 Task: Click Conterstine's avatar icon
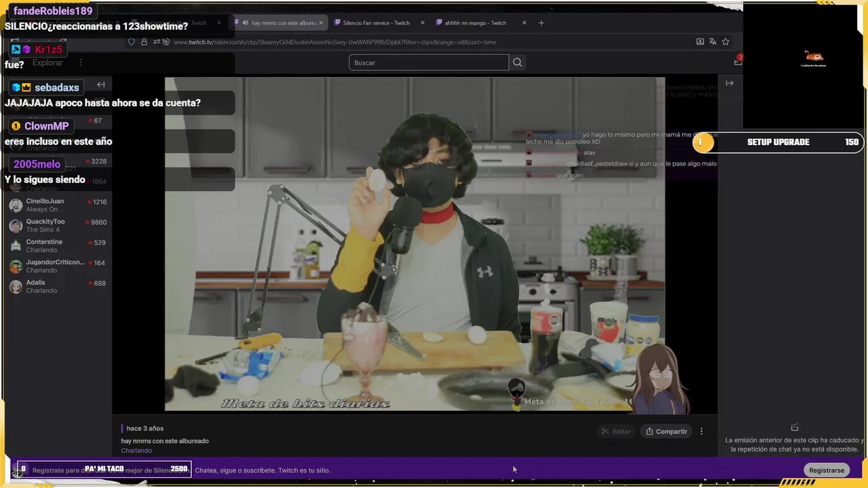pyautogui.click(x=16, y=246)
